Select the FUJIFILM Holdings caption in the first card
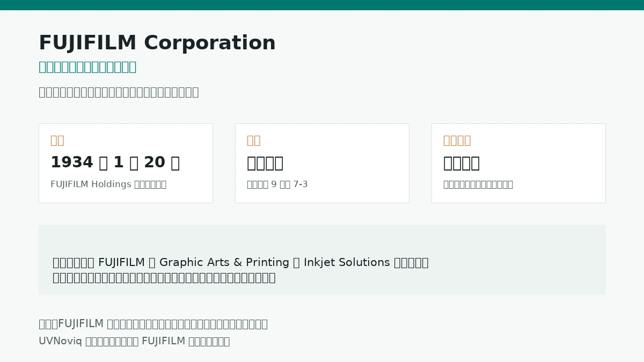This screenshot has width=644, height=362. tap(108, 184)
